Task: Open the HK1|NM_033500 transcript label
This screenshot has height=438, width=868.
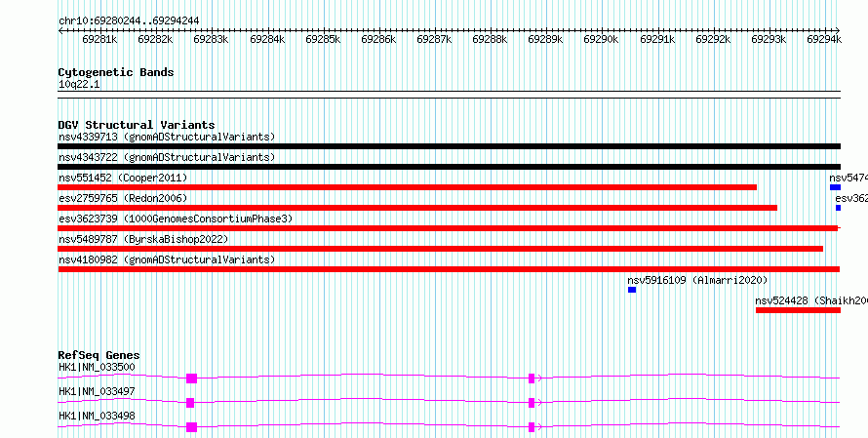Action: [x=97, y=367]
